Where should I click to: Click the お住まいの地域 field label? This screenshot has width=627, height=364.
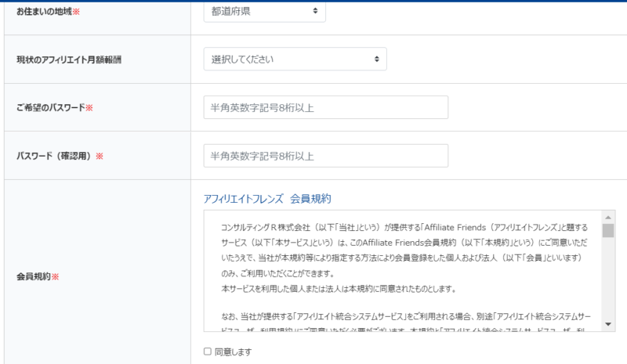tap(44, 11)
